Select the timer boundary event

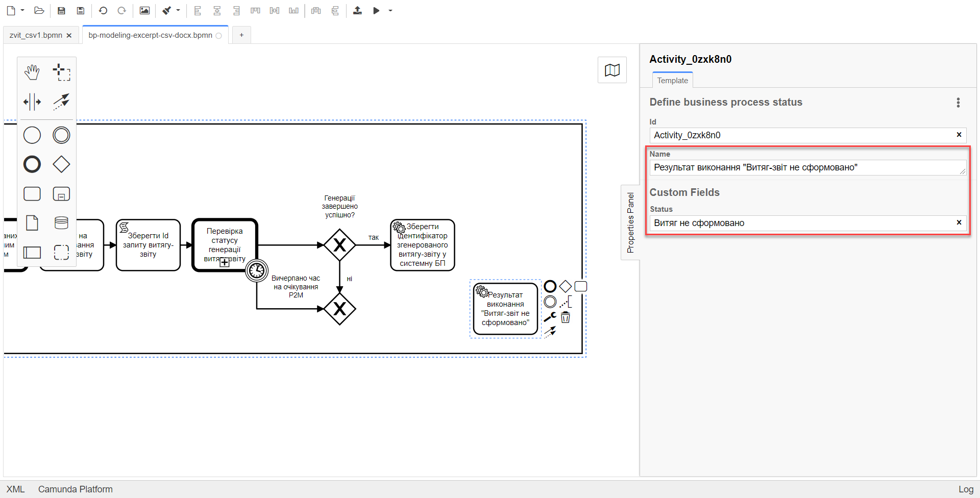point(257,270)
